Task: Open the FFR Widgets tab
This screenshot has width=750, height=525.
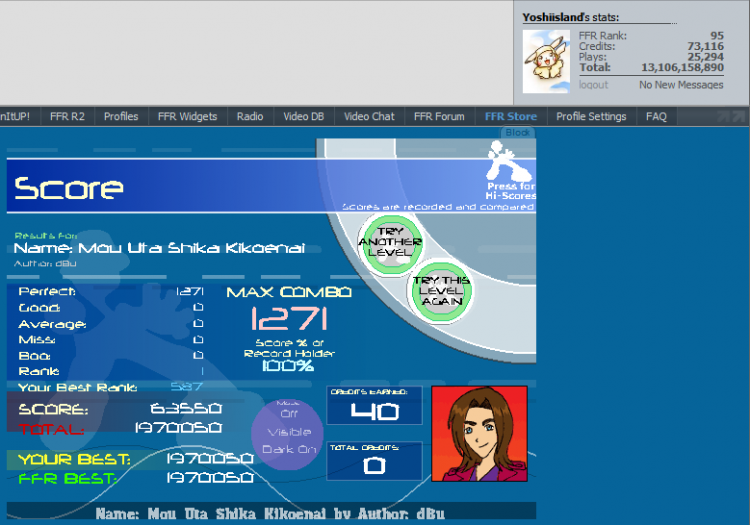Action: (x=187, y=116)
